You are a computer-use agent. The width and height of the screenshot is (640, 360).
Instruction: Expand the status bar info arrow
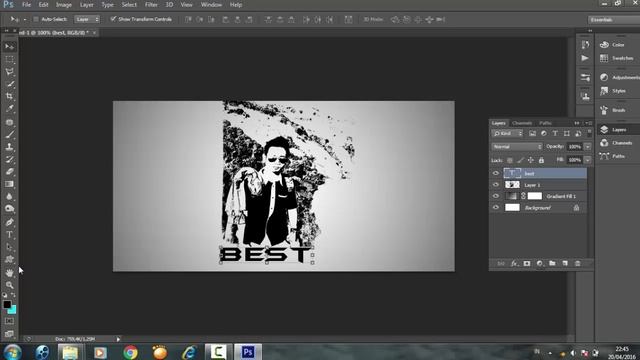[118, 339]
